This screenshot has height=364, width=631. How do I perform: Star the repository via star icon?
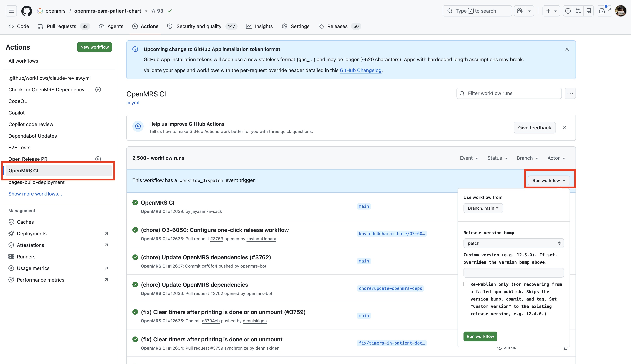pyautogui.click(x=153, y=11)
